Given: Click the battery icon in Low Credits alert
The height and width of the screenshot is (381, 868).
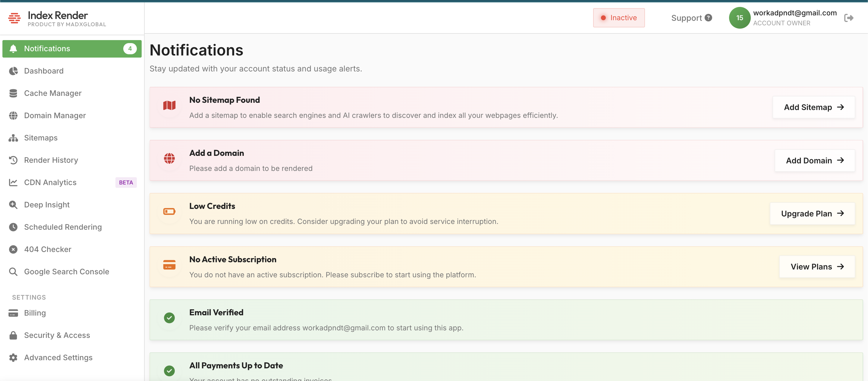Looking at the screenshot, I should tap(169, 212).
